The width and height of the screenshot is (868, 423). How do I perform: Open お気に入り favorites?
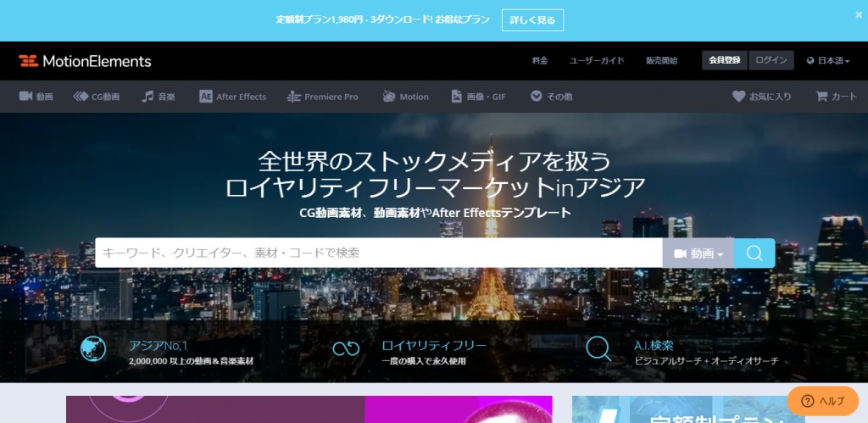762,97
